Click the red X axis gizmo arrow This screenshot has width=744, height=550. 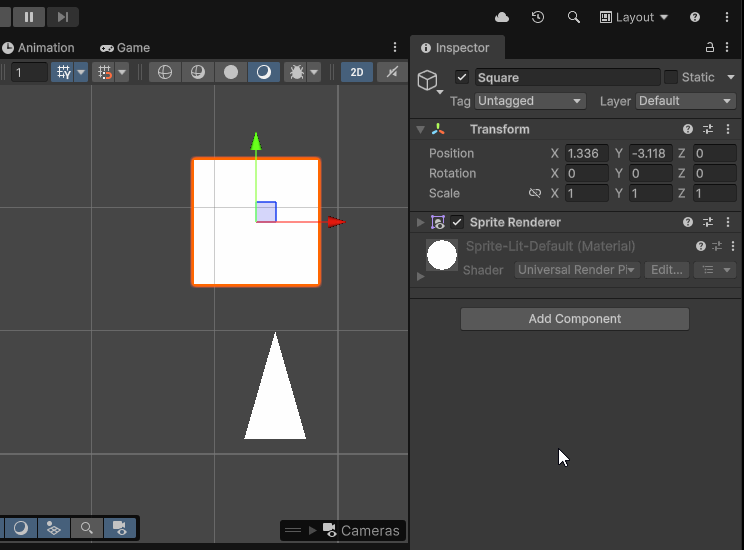[337, 222]
